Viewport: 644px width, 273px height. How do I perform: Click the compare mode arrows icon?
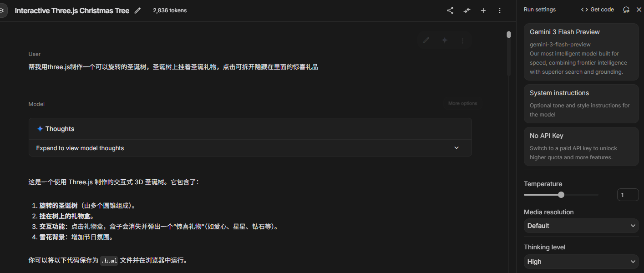(467, 10)
